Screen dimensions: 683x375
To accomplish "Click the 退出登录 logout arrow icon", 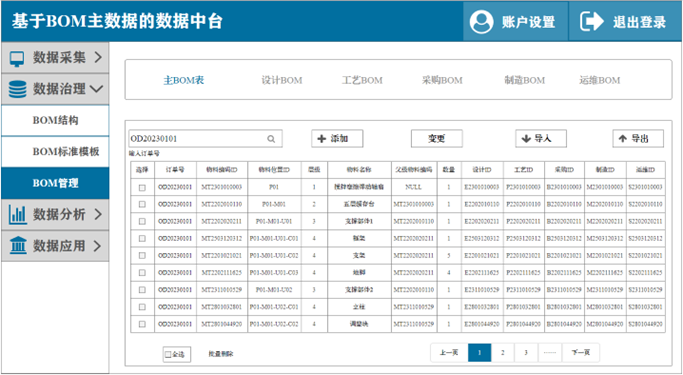I will pos(592,21).
